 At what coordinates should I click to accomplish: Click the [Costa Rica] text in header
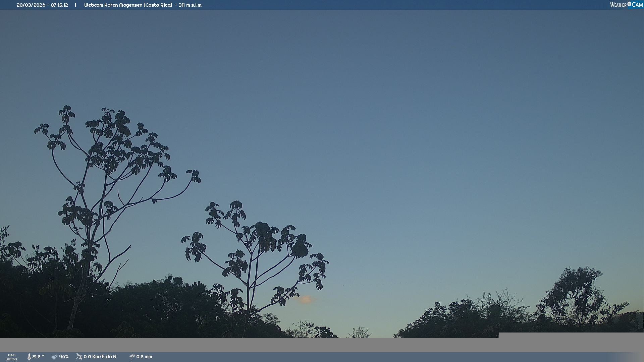(158, 5)
